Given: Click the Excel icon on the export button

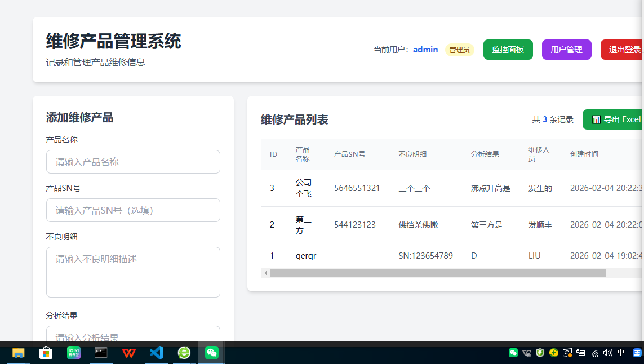Looking at the screenshot, I should pos(596,119).
